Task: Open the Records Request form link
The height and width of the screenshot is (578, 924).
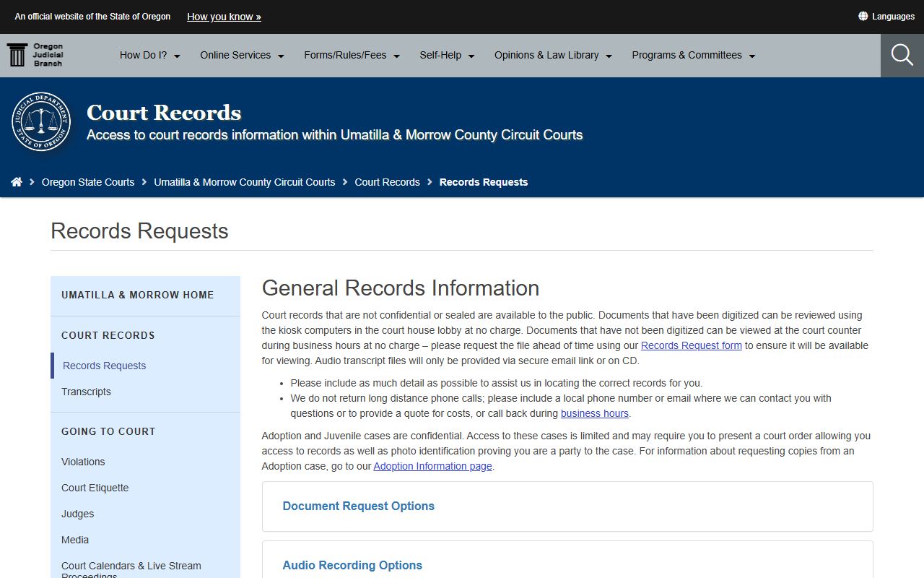Action: [x=692, y=345]
